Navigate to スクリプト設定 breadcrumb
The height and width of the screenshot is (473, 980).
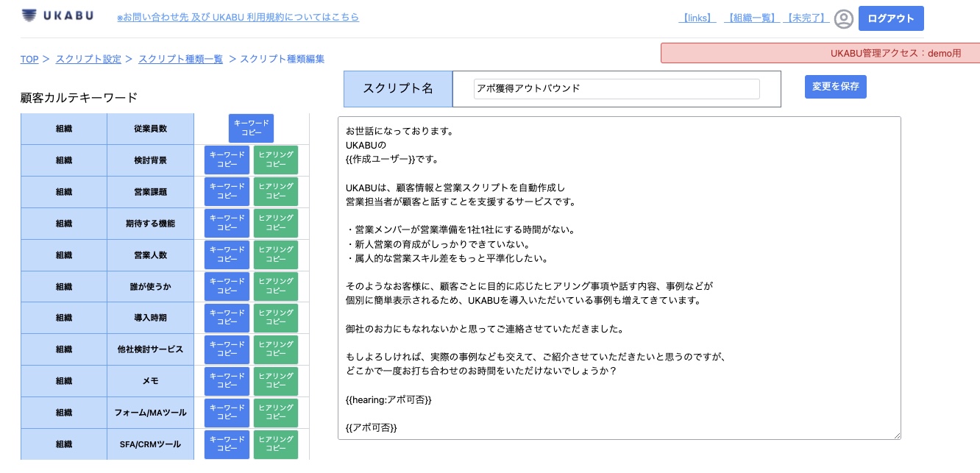point(88,59)
